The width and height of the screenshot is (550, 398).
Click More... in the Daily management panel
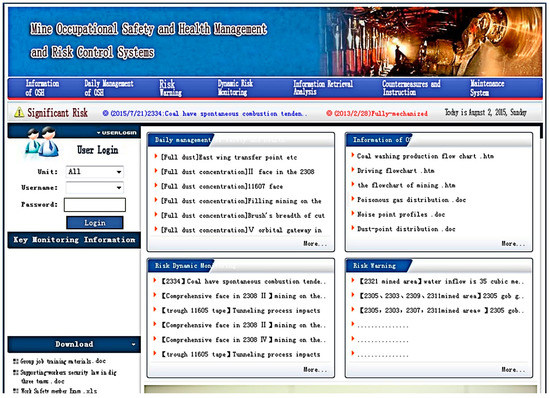click(x=315, y=244)
